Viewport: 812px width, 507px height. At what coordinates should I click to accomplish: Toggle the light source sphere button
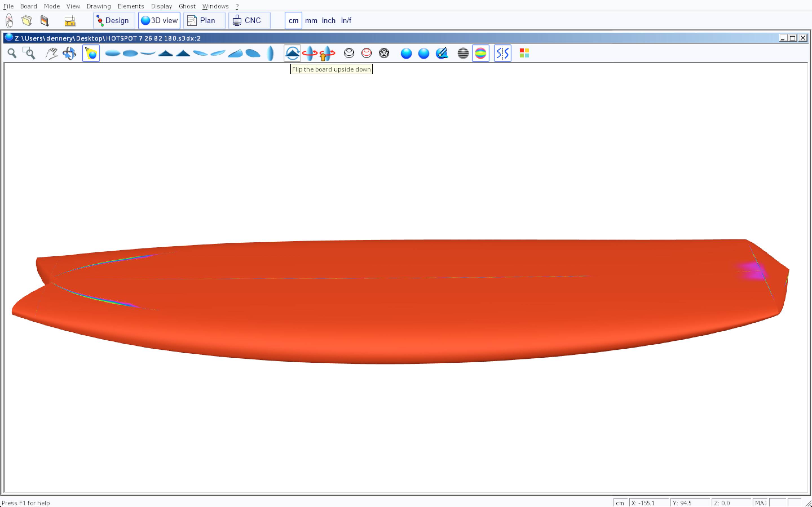point(91,53)
